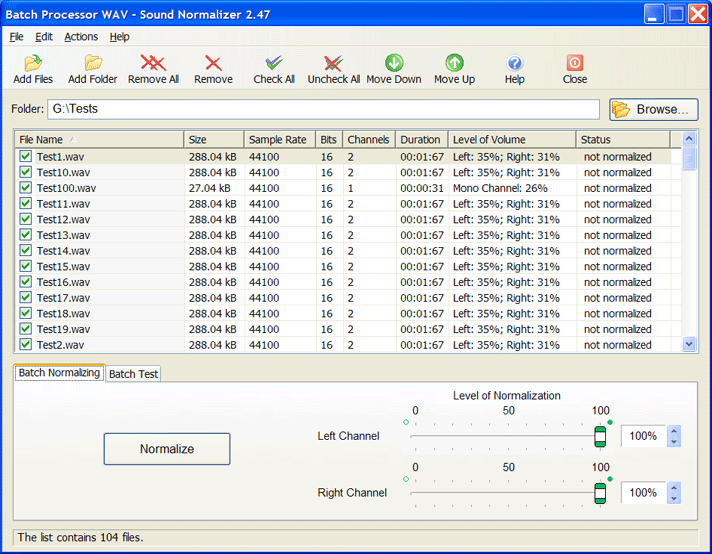This screenshot has width=712, height=554.
Task: Open the Help menu
Action: coord(119,37)
